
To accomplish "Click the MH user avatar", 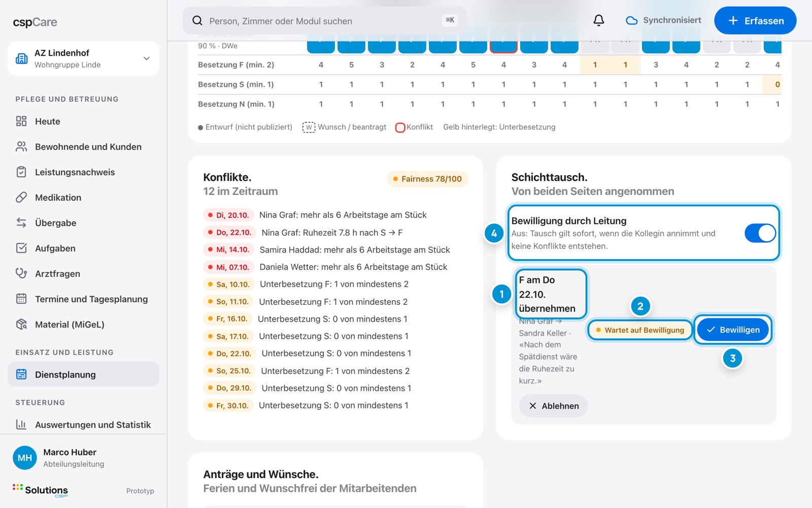I will coord(25,458).
